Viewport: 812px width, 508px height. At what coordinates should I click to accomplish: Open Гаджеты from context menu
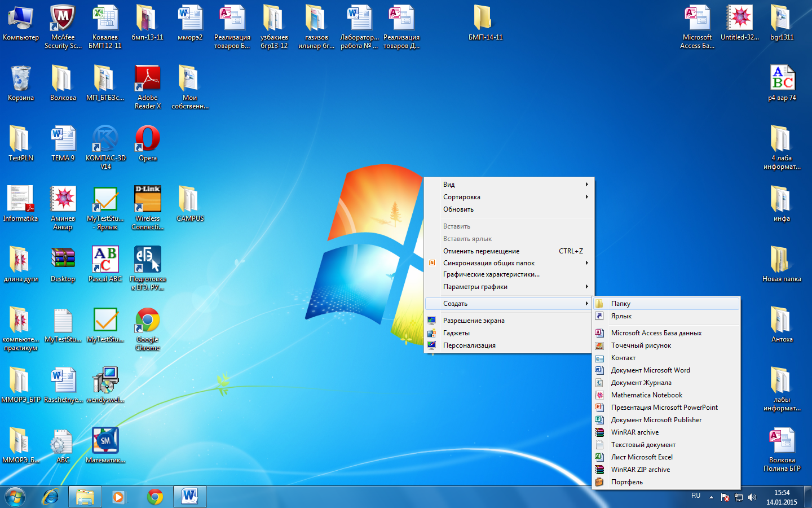point(509,333)
